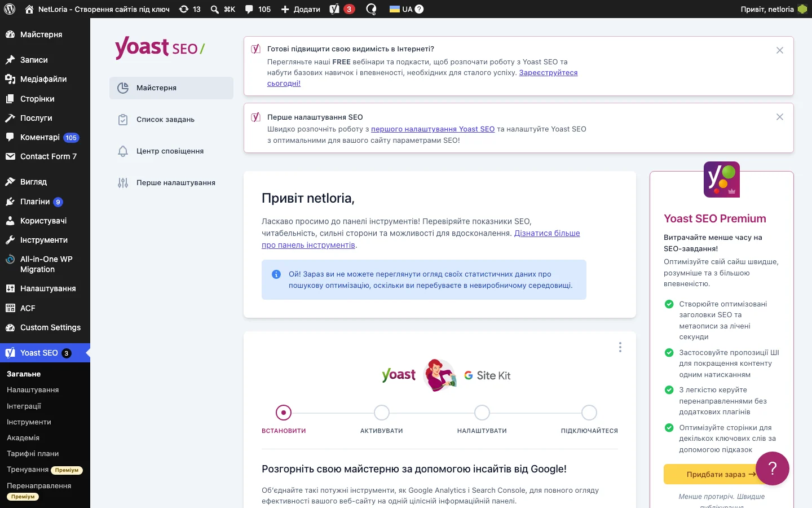Follow Дізнатися більше про панель інструментів link

click(x=547, y=233)
